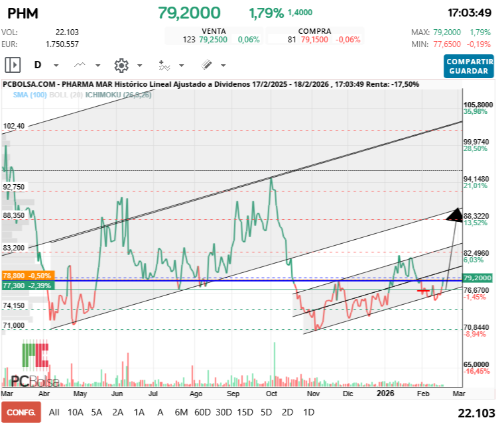Expand the settings gear dropdown arrow
The height and width of the screenshot is (426, 504).
(139, 66)
